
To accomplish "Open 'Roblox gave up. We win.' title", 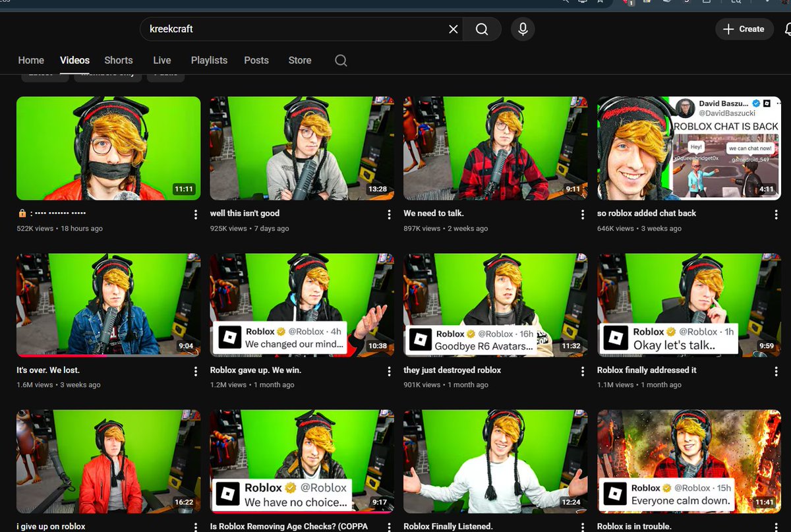I will 256,370.
